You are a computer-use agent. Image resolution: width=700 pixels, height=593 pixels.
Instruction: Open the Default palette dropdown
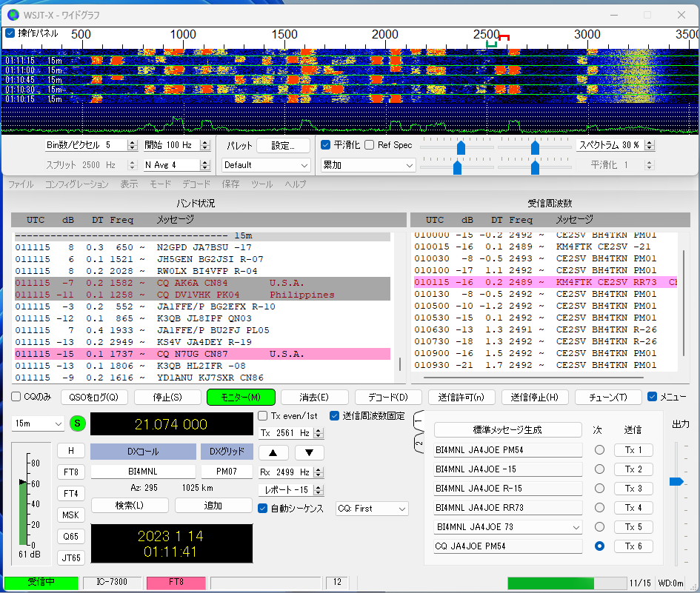coord(266,165)
